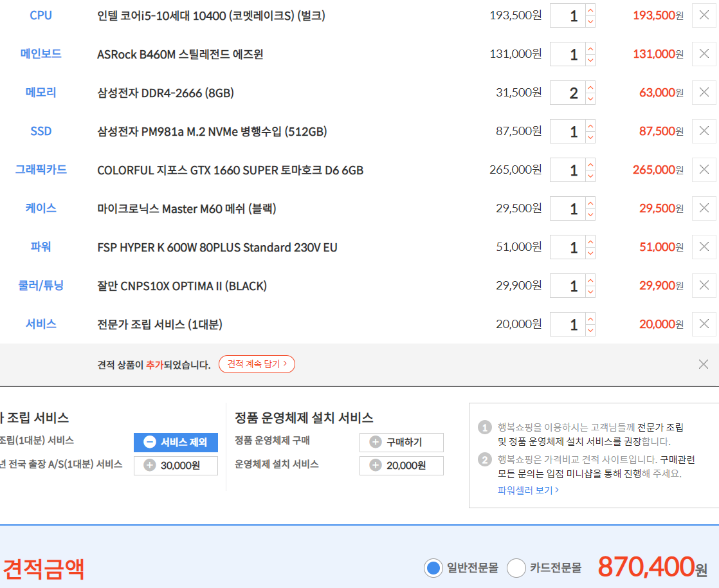Increase power supply quantity up arrow
The image size is (719, 588).
click(x=590, y=241)
